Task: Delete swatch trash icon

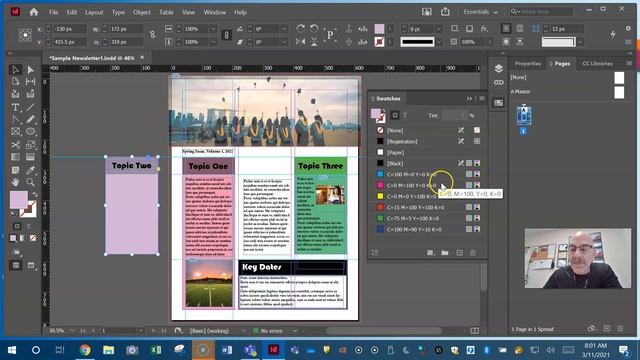Action: pos(473,253)
